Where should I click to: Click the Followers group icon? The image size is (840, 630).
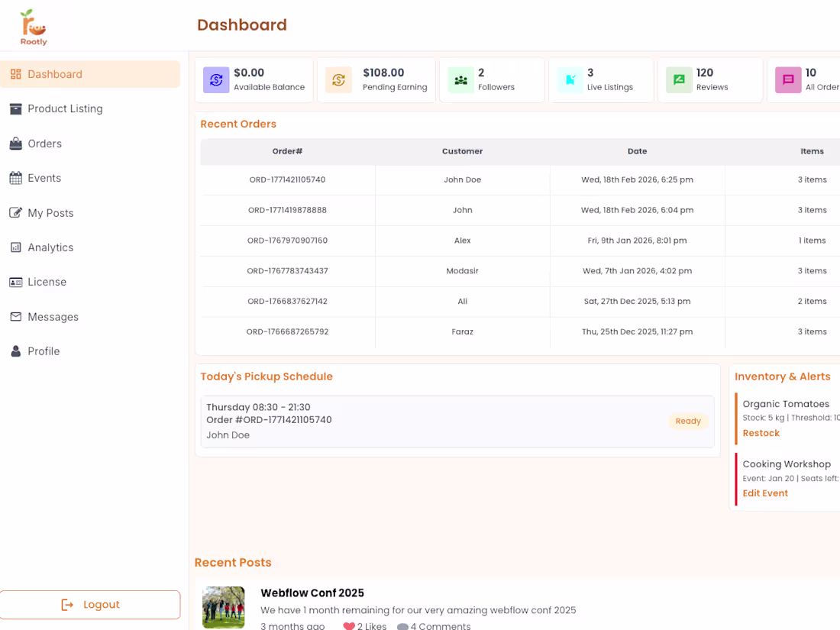tap(461, 79)
